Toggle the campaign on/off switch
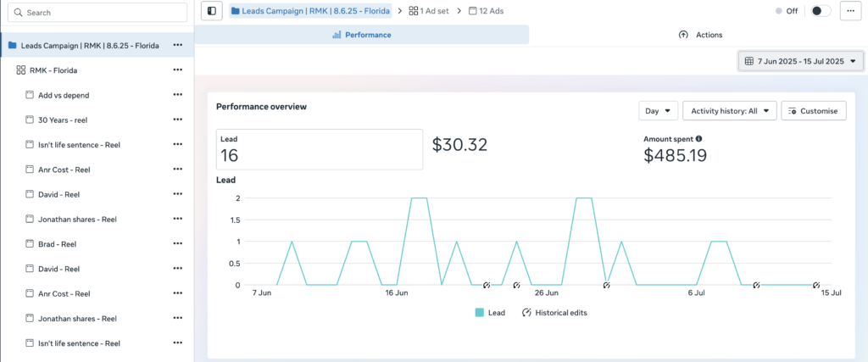 coord(821,11)
